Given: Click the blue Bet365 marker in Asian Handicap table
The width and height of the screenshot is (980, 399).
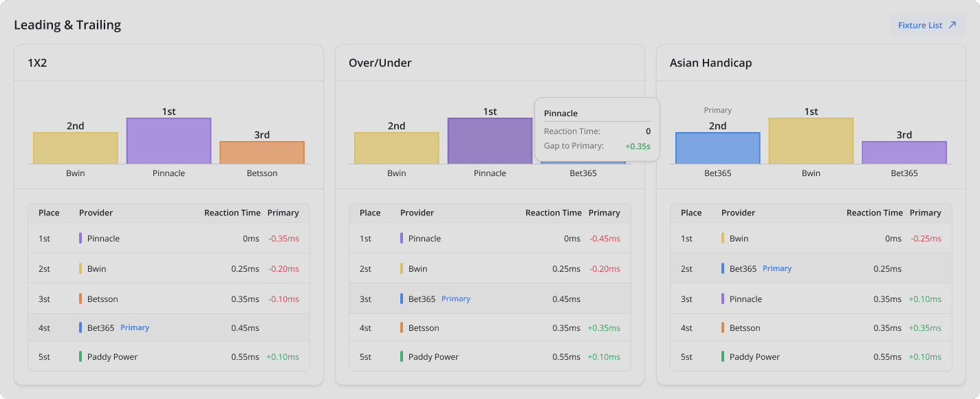Looking at the screenshot, I should (x=723, y=268).
